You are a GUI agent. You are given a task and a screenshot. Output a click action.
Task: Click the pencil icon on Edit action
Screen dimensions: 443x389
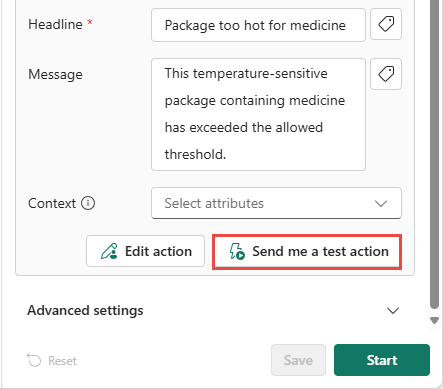point(109,251)
